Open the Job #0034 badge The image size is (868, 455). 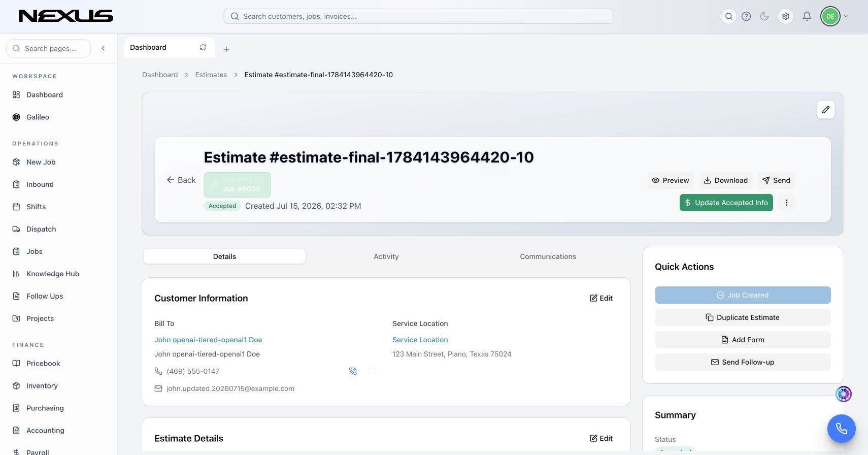pyautogui.click(x=237, y=185)
